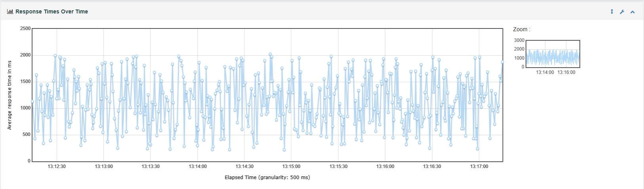Collapse the Response Times Over Time panel
Screen dimensions: 644x189
(x=633, y=12)
